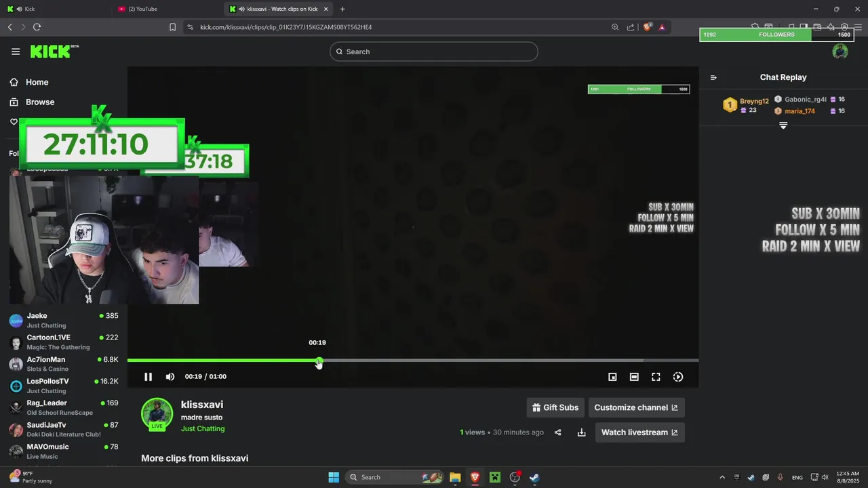Expand the gift leaderboard arrow

(x=783, y=125)
